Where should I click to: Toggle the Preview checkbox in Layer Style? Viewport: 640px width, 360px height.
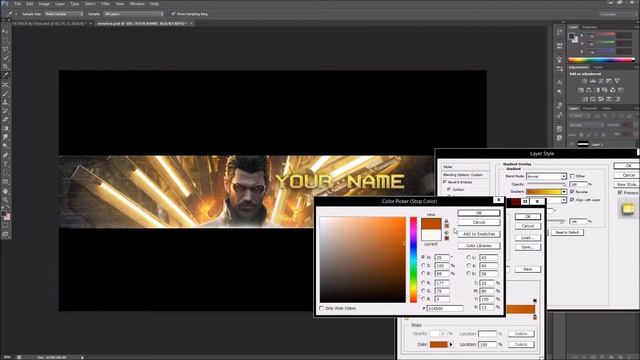[x=620, y=192]
